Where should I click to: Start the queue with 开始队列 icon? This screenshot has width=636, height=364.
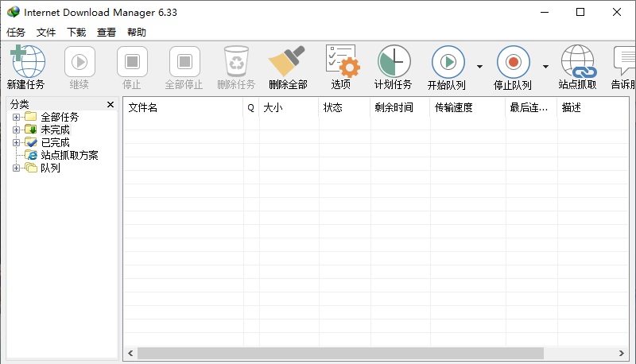pos(448,62)
